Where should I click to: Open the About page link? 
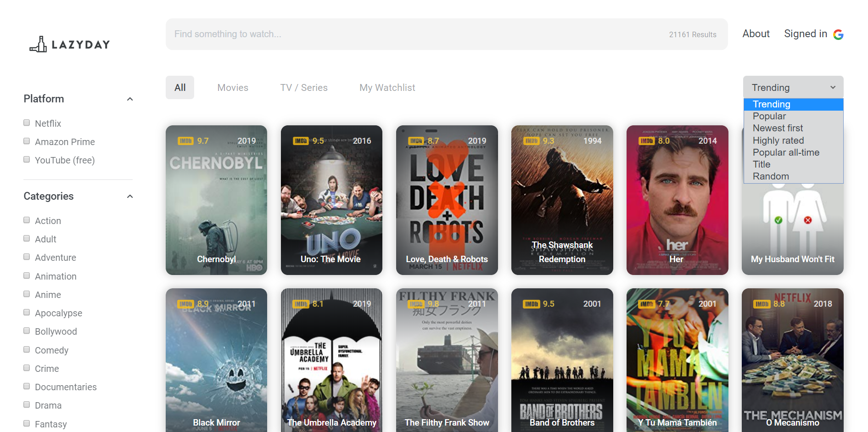pyautogui.click(x=756, y=34)
